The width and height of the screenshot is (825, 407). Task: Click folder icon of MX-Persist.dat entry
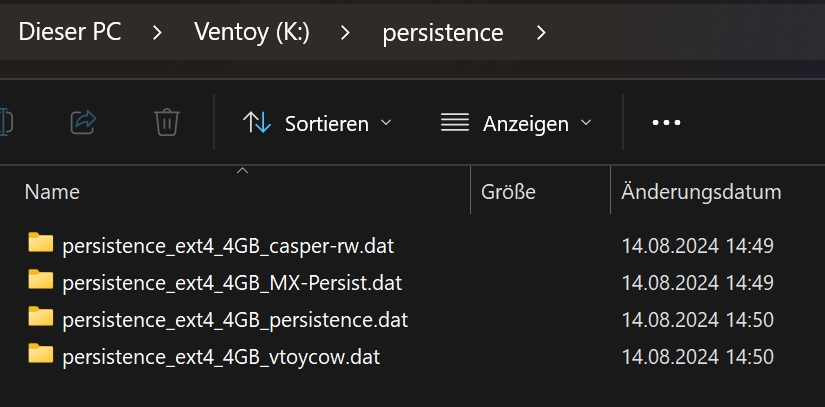click(x=40, y=281)
